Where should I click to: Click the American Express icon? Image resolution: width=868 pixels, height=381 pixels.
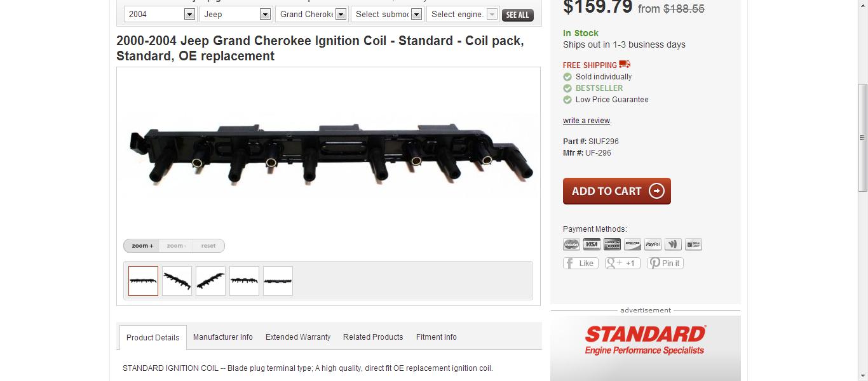(x=612, y=244)
